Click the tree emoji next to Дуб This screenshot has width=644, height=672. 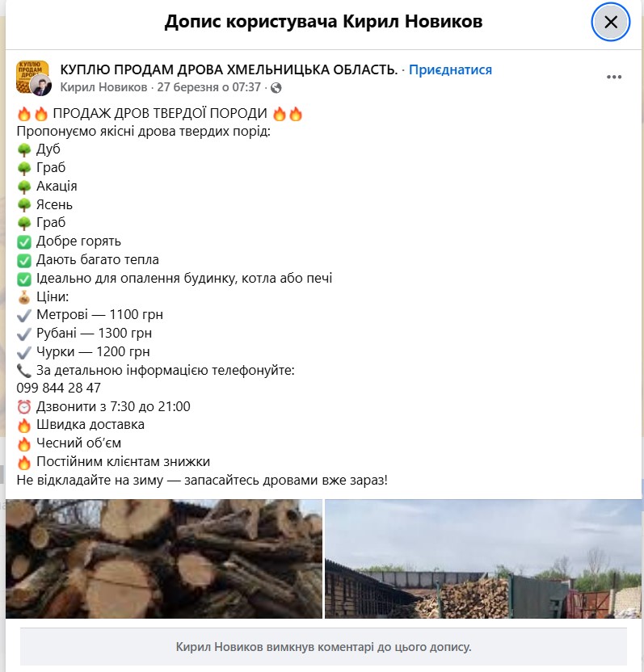click(x=24, y=150)
